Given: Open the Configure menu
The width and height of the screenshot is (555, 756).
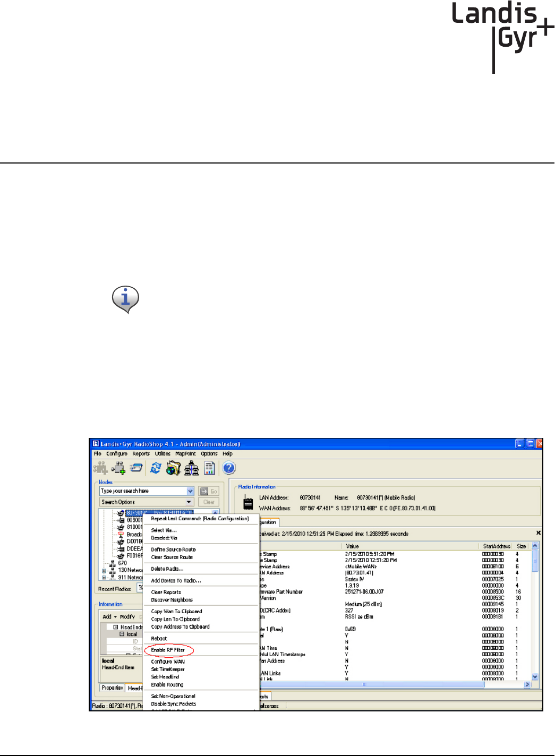Looking at the screenshot, I should (x=117, y=454).
